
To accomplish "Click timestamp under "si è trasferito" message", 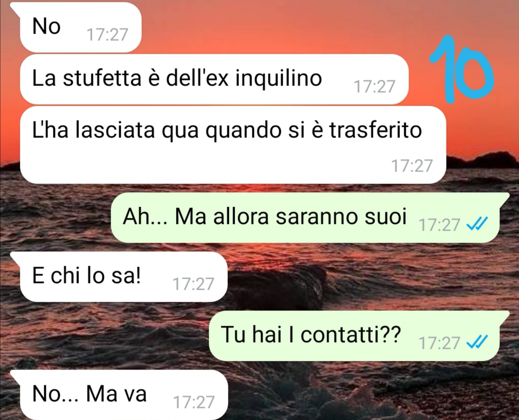I will pos(412,166).
